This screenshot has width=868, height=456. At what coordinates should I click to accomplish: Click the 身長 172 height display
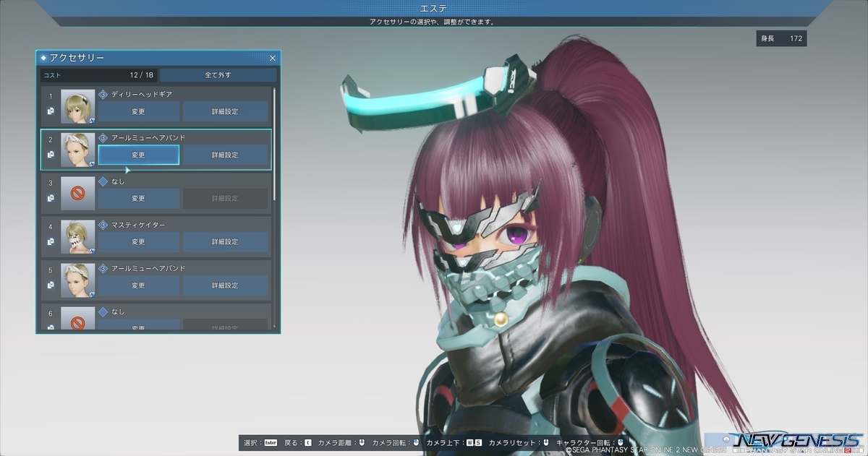click(x=781, y=38)
